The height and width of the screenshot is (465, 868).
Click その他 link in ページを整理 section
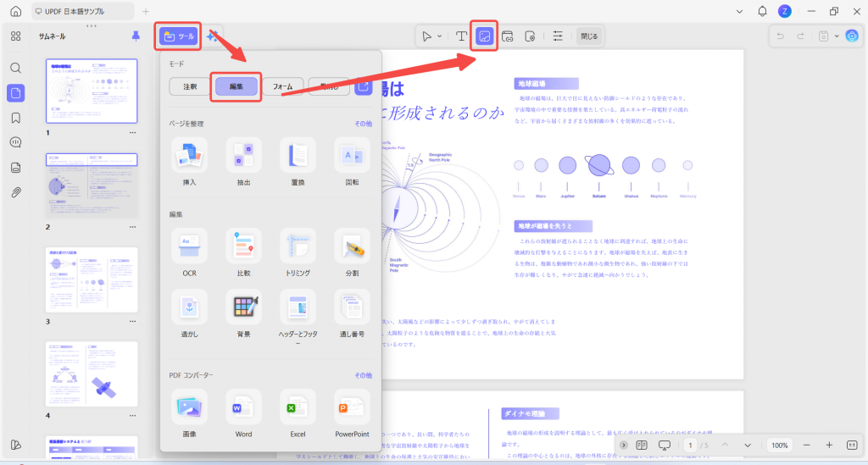click(363, 124)
